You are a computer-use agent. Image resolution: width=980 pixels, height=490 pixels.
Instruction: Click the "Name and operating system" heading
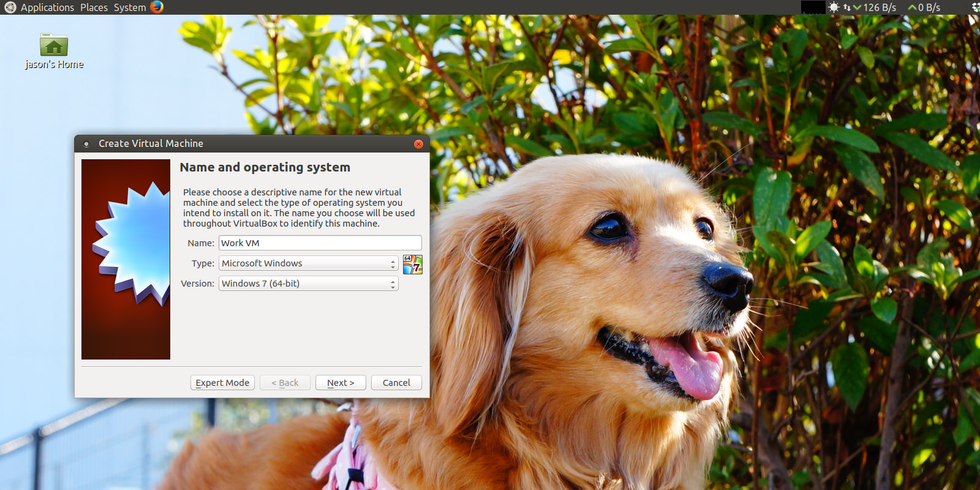(265, 167)
